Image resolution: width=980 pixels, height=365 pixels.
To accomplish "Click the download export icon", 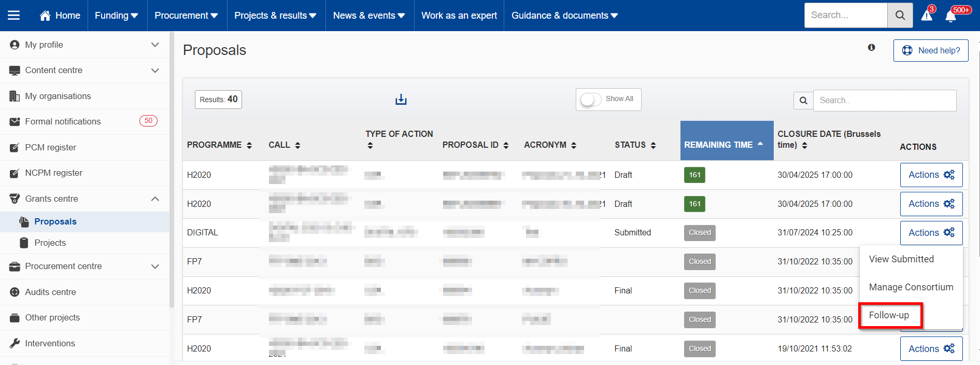I will (401, 100).
